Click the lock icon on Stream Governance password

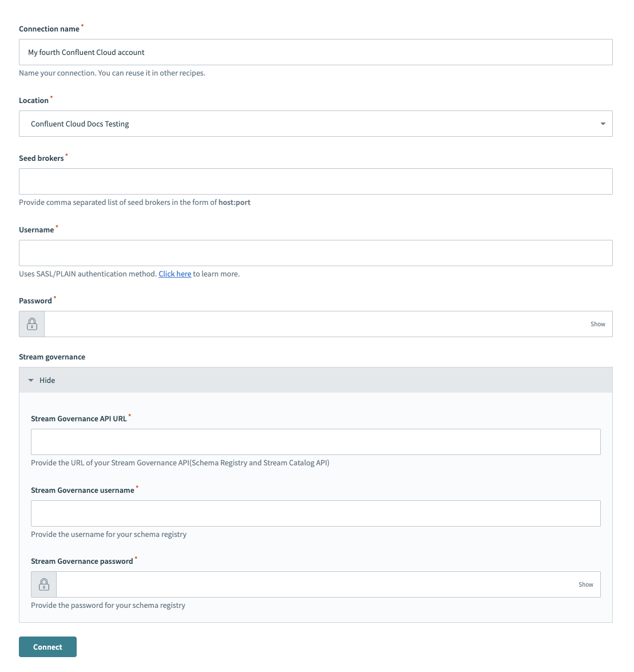tap(43, 584)
